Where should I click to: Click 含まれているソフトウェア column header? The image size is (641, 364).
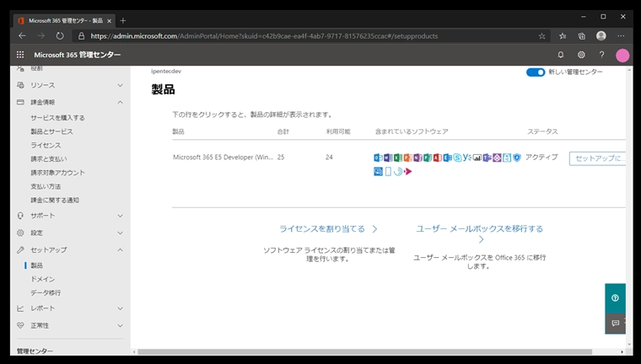click(x=412, y=131)
